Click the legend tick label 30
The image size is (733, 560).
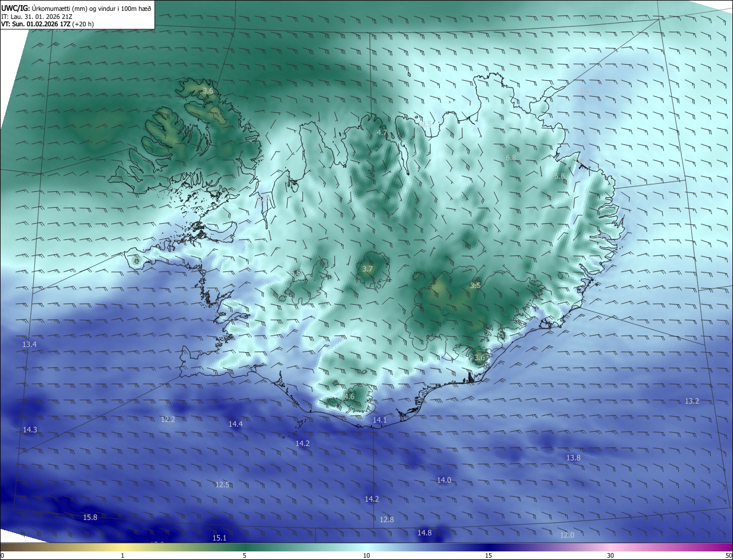[610, 555]
